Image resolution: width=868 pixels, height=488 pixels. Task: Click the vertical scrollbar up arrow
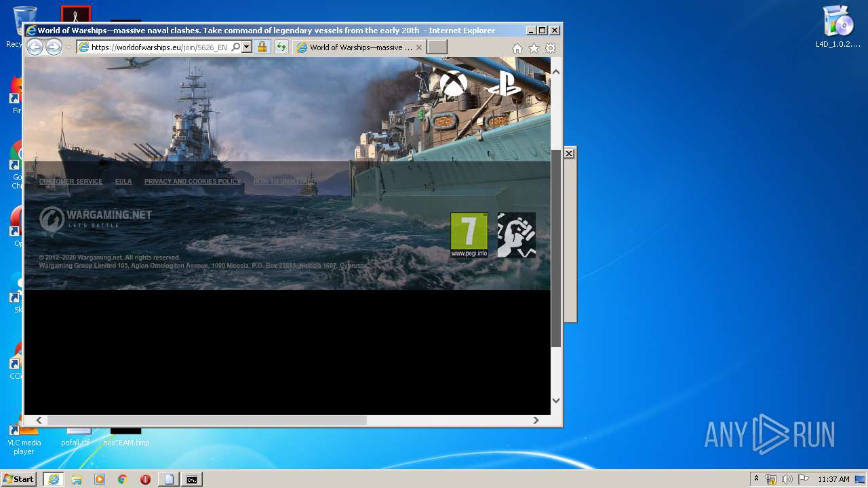pos(556,72)
